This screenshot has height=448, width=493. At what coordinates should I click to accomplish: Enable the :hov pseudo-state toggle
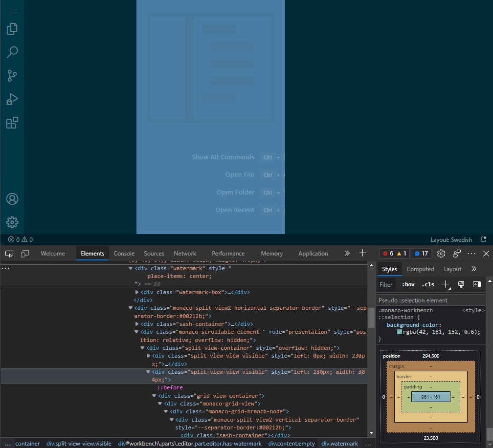[x=408, y=284]
